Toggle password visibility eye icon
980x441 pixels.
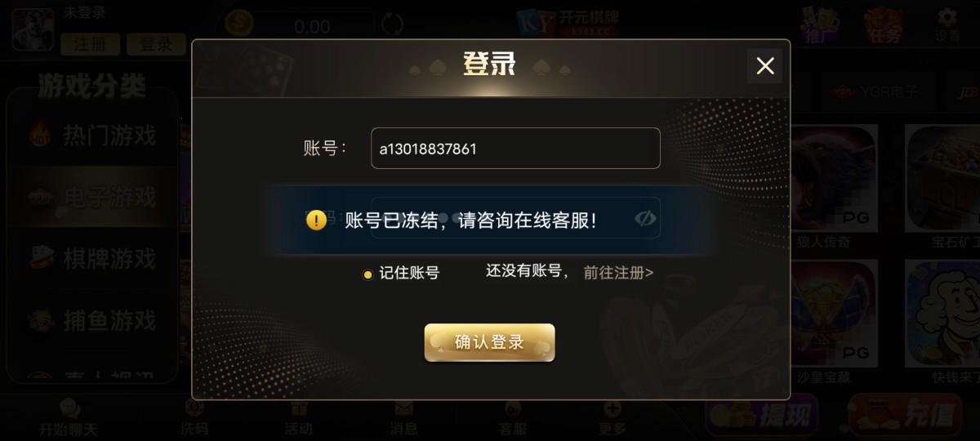tap(646, 219)
